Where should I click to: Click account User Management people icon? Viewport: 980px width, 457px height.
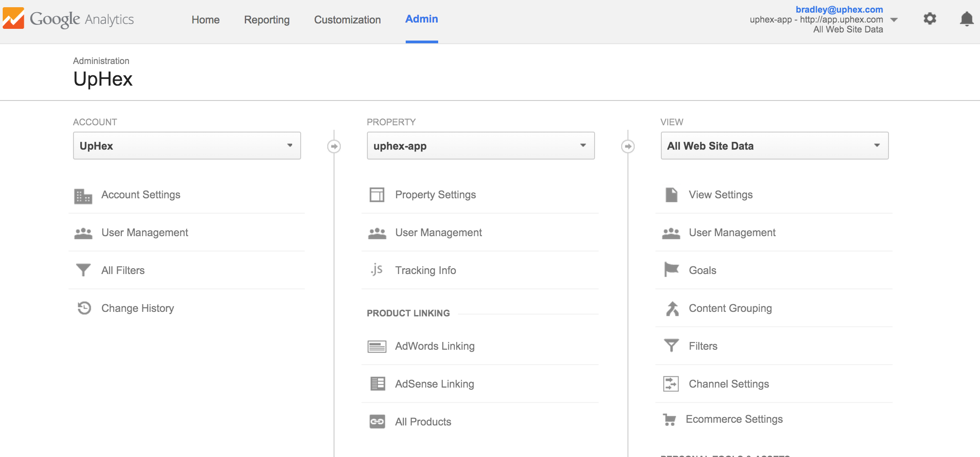coord(83,233)
